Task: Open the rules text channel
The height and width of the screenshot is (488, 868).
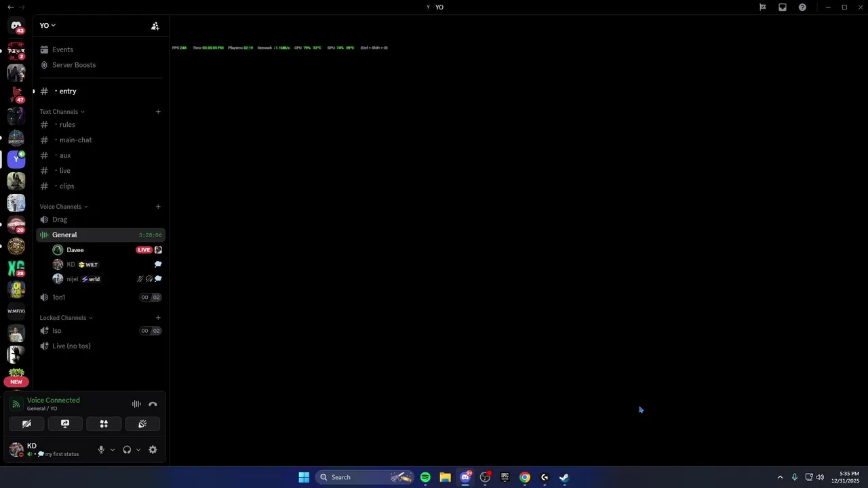Action: [100, 125]
